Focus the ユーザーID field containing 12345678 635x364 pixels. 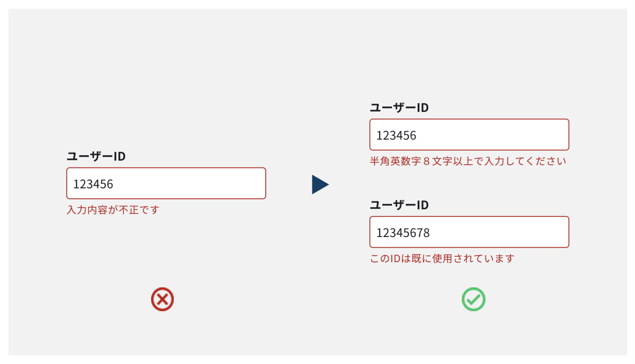click(x=469, y=232)
